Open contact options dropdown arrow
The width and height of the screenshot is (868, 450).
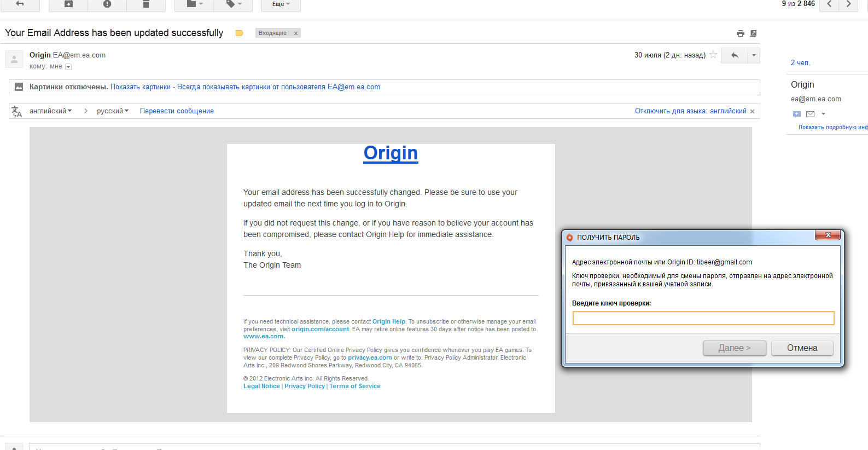pos(823,114)
